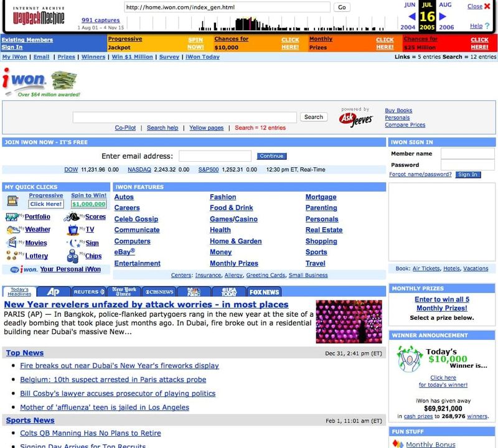Open the Celeb Gossip feature link

tap(136, 219)
